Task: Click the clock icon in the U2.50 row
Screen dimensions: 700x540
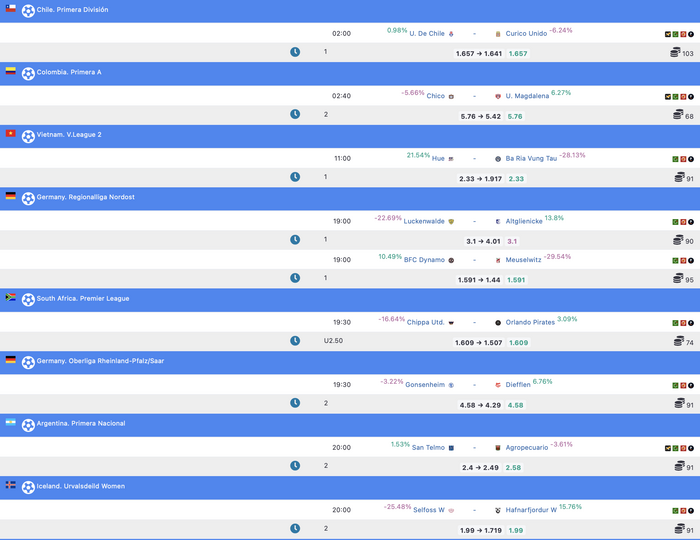Action: (x=295, y=341)
